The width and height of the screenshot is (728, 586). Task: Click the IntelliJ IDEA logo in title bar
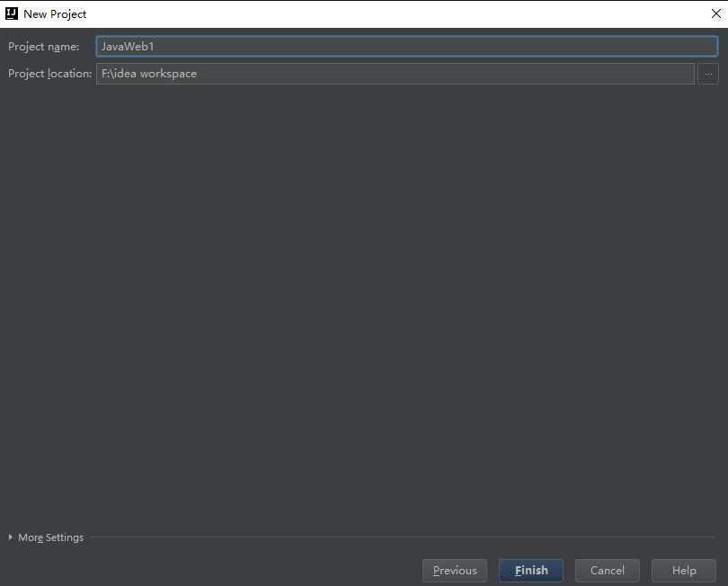click(12, 13)
